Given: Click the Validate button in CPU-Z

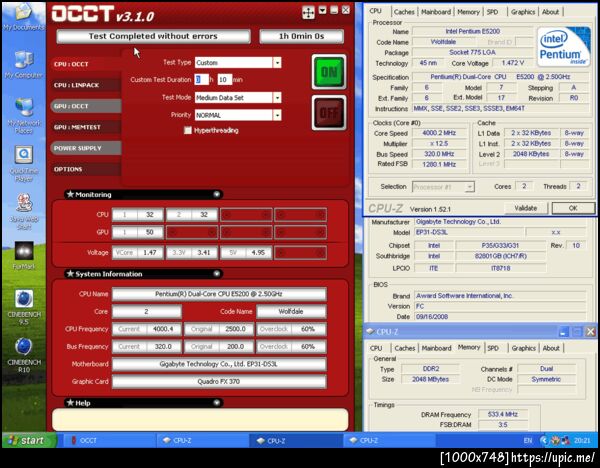Looking at the screenshot, I should click(x=526, y=208).
